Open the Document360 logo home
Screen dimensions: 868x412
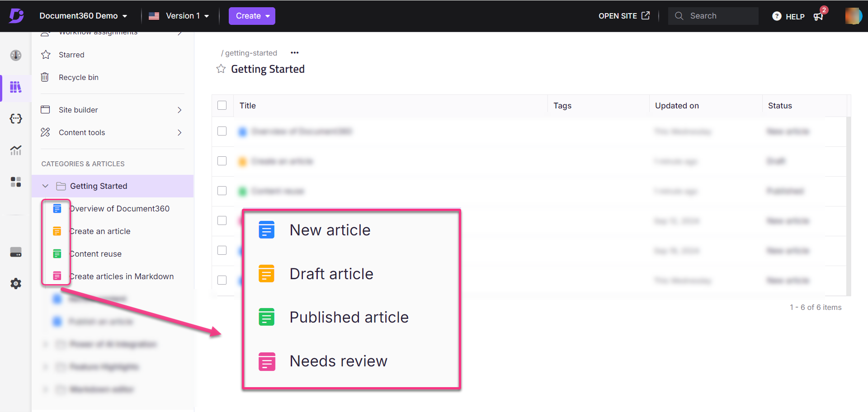point(16,16)
